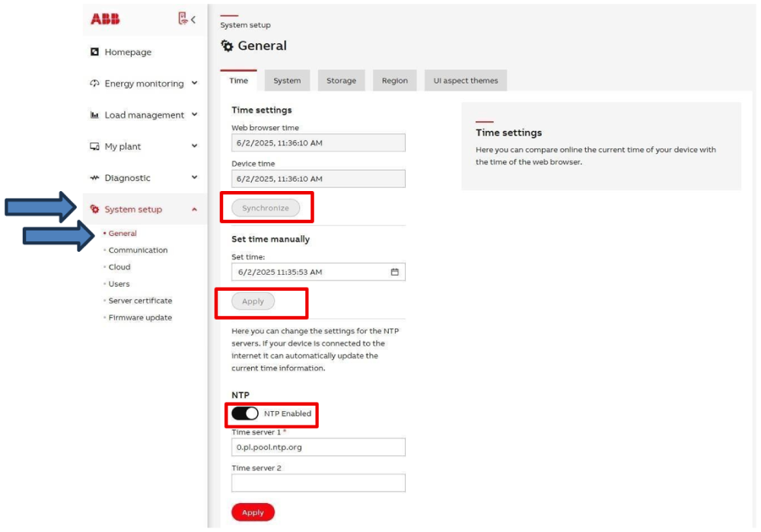Image resolution: width=761 pixels, height=532 pixels.
Task: Click the Energy monitoring gauge icon
Action: pos(94,84)
